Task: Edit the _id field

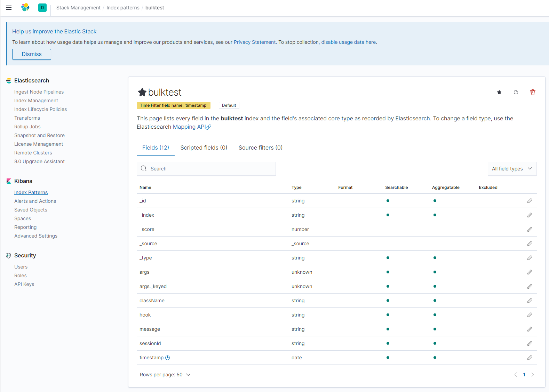Action: point(530,201)
